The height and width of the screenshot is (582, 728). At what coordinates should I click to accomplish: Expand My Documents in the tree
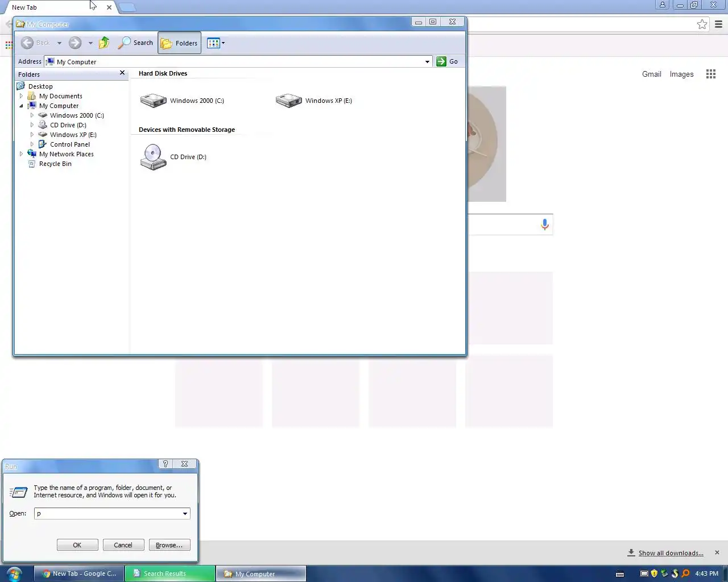pos(22,96)
